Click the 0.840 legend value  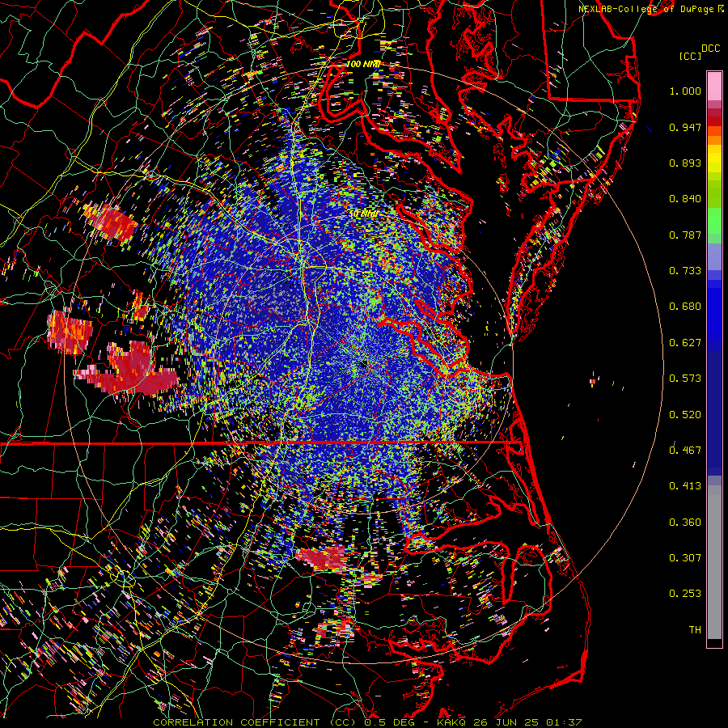(685, 199)
